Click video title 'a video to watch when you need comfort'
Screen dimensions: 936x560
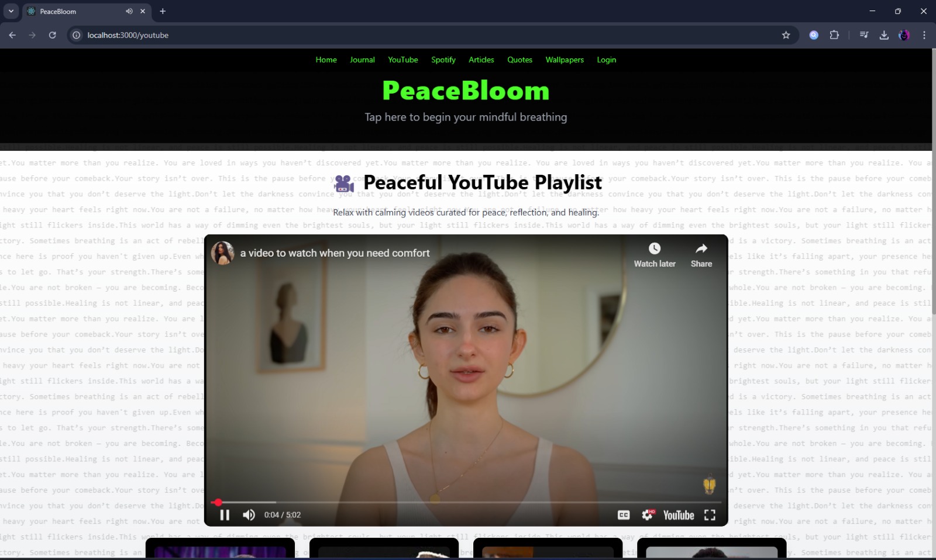335,253
